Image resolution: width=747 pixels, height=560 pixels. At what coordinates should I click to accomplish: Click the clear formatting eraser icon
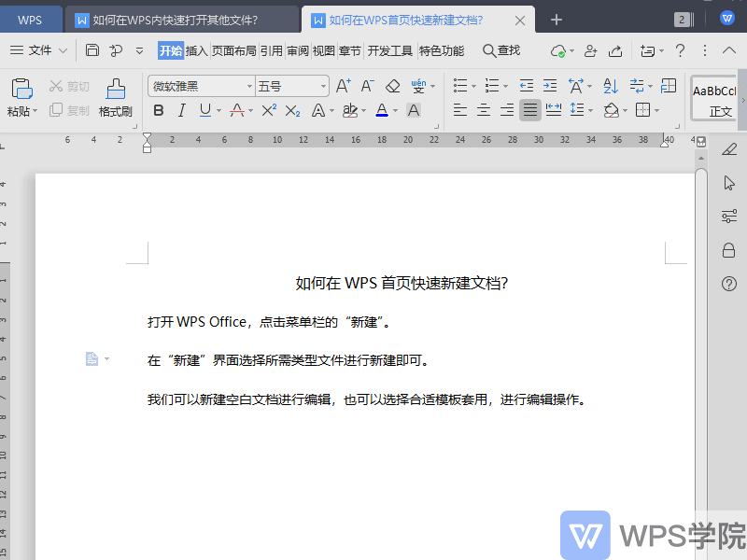coord(392,86)
